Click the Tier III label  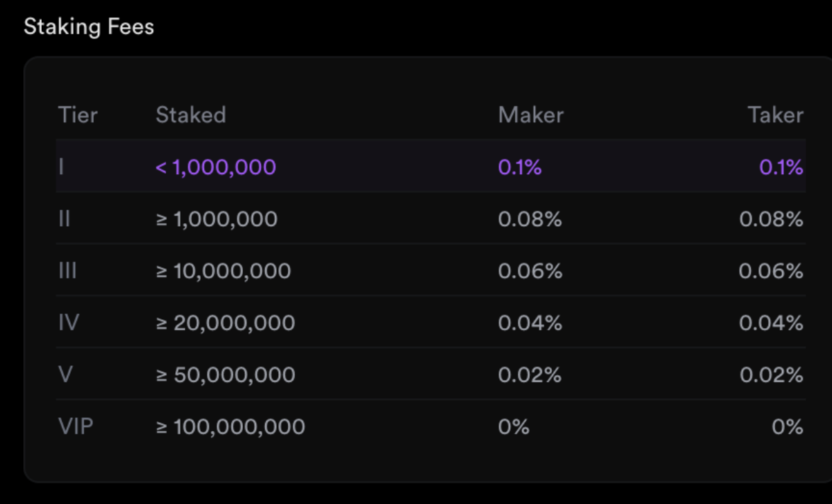coord(68,271)
